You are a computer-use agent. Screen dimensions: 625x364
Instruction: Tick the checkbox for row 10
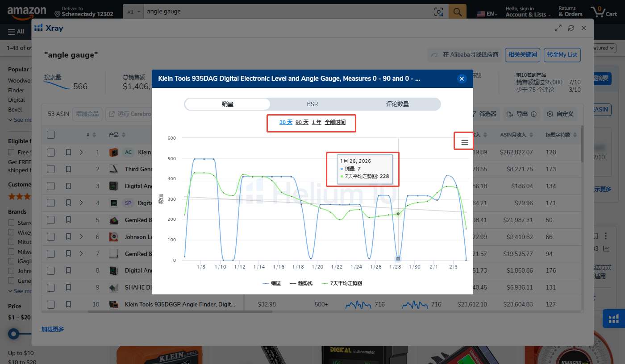click(x=51, y=305)
